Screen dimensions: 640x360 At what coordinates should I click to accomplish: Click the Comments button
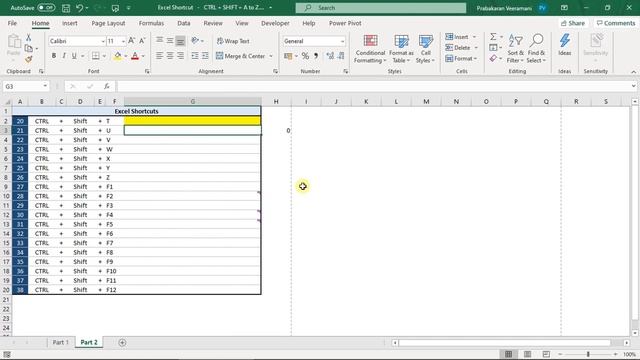(x=616, y=23)
